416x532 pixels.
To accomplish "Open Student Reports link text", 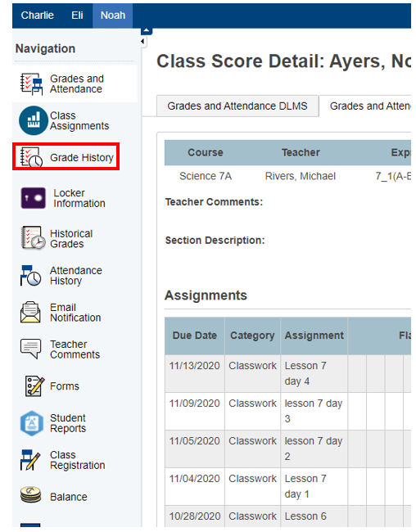I will [x=68, y=423].
